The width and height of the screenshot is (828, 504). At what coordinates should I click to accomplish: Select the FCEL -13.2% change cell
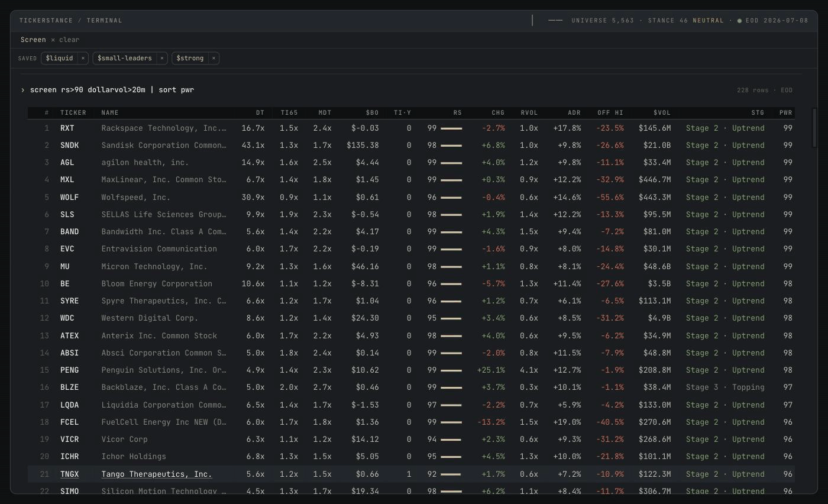(491, 422)
